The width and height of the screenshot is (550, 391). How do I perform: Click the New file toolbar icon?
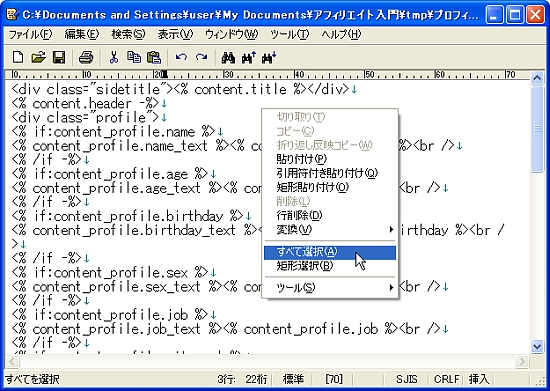(x=18, y=57)
